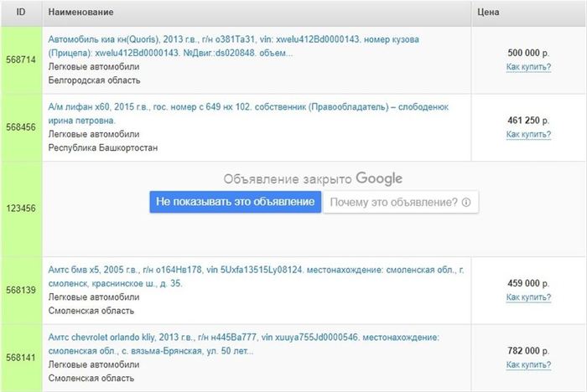The width and height of the screenshot is (587, 392).
Task: Select the ID column header
Action: pos(21,13)
